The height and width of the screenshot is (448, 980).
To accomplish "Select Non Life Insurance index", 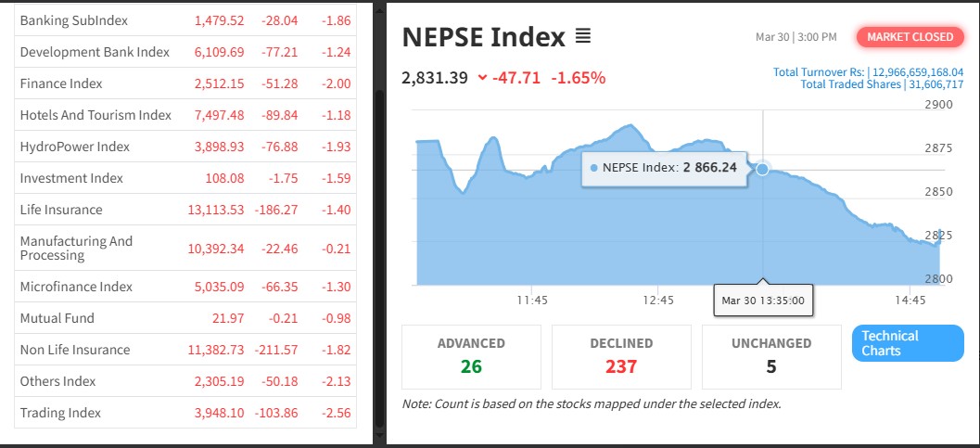I will pyautogui.click(x=75, y=350).
